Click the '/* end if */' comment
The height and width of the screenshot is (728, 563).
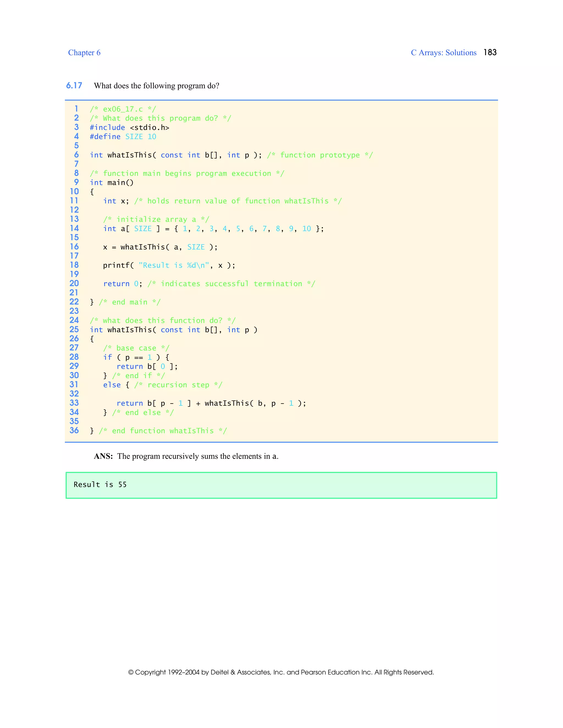click(139, 376)
